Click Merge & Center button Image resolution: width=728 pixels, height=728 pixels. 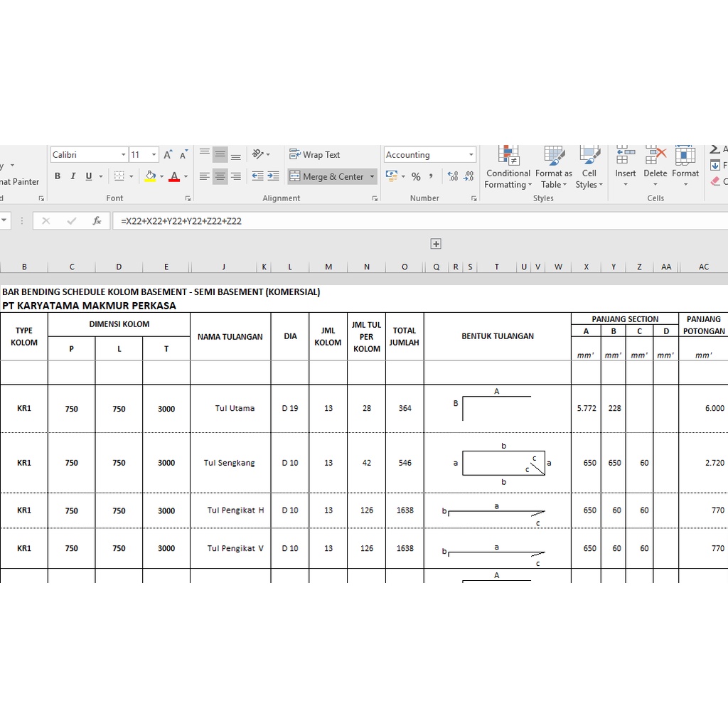(327, 176)
